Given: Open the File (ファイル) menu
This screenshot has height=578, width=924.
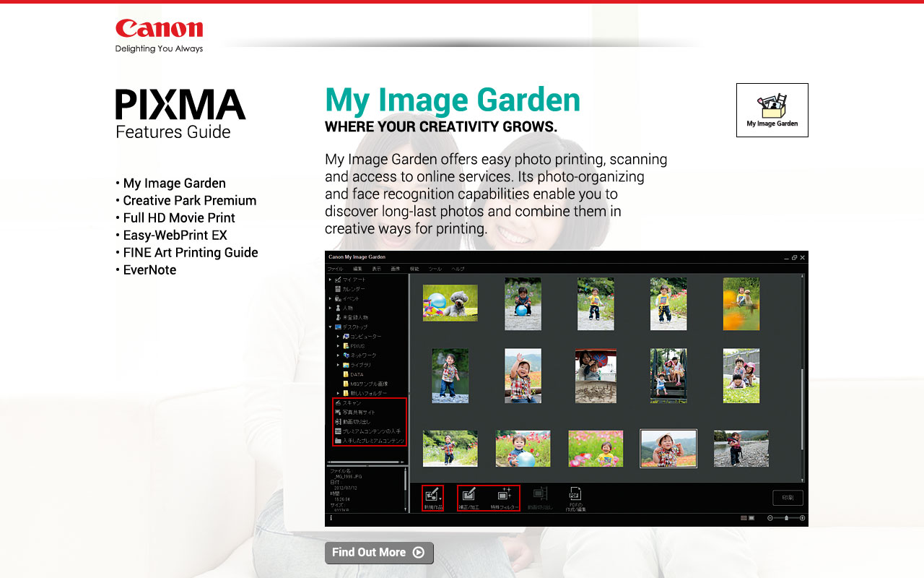Looking at the screenshot, I should coord(336,268).
